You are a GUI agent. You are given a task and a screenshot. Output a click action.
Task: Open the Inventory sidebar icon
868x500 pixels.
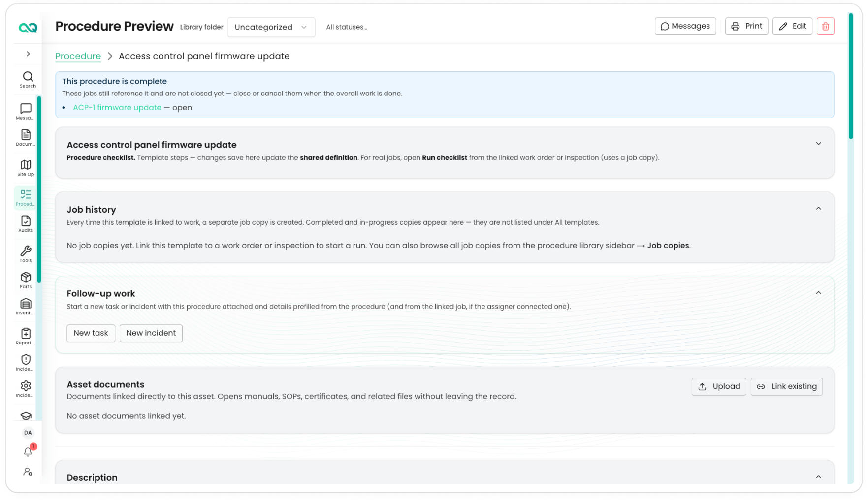tap(26, 307)
